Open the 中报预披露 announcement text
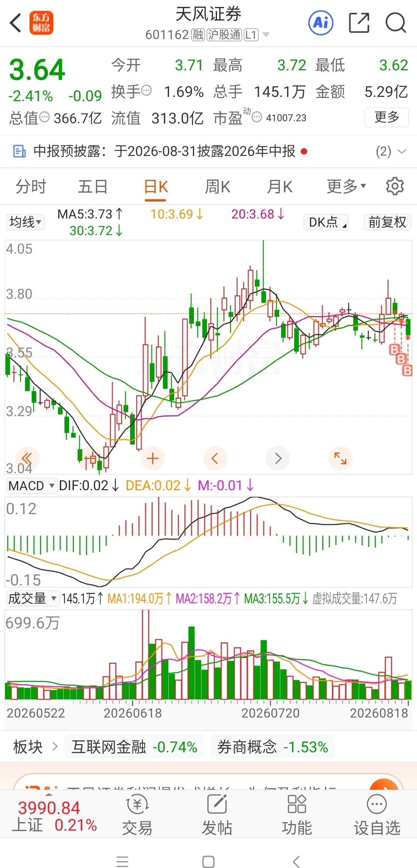Image resolution: width=417 pixels, height=868 pixels. coord(164,151)
